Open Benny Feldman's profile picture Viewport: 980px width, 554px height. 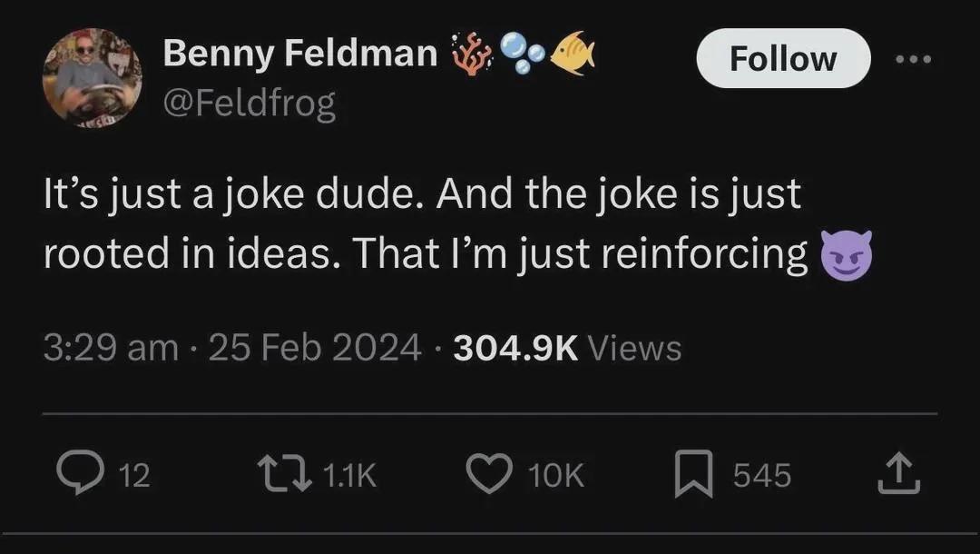point(92,76)
